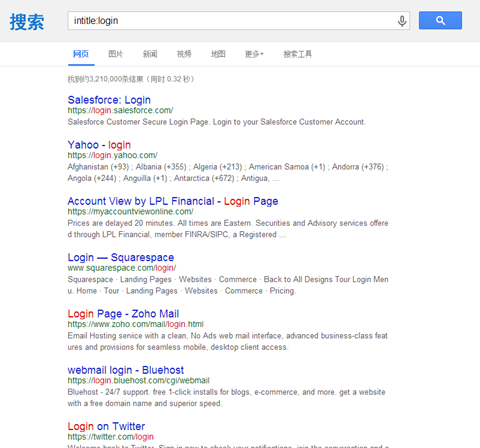Click the https://myaccountviewonline.com/ URL
The height and width of the screenshot is (448, 480).
(130, 212)
